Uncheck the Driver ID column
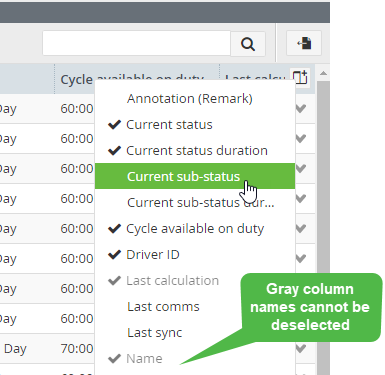 tap(195, 254)
